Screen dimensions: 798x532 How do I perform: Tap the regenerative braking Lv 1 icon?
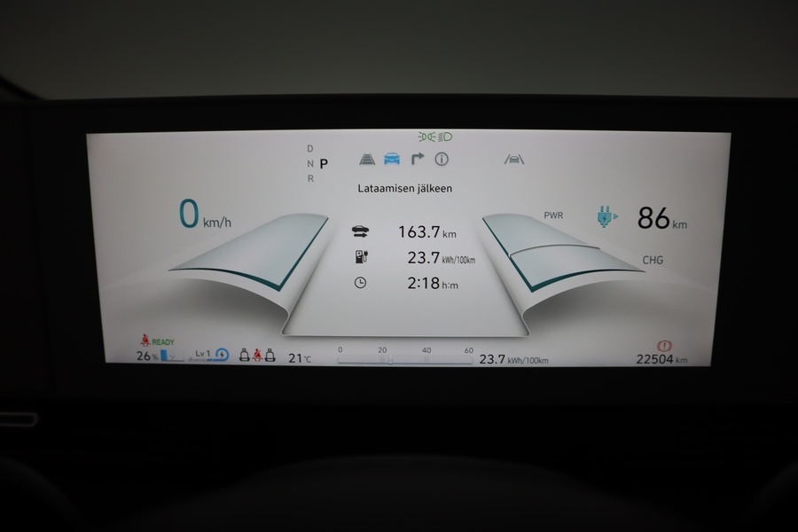click(x=211, y=356)
